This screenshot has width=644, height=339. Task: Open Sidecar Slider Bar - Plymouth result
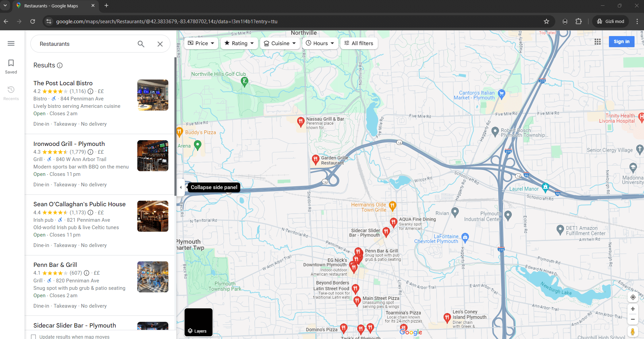coord(75,326)
